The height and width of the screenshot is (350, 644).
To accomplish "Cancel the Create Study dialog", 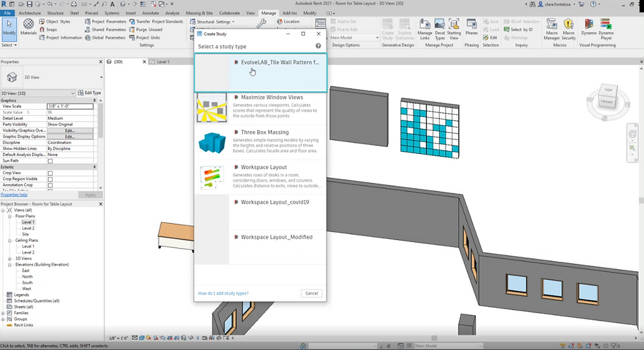I will (311, 293).
